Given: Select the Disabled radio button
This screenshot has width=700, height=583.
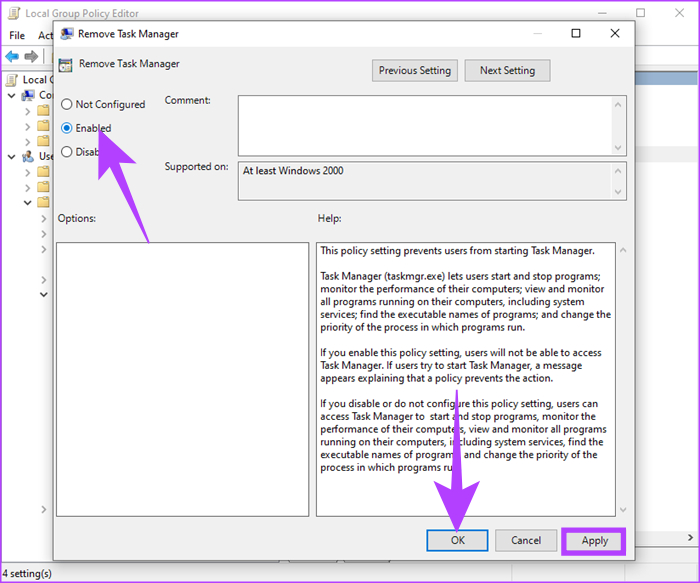Looking at the screenshot, I should coord(67,152).
